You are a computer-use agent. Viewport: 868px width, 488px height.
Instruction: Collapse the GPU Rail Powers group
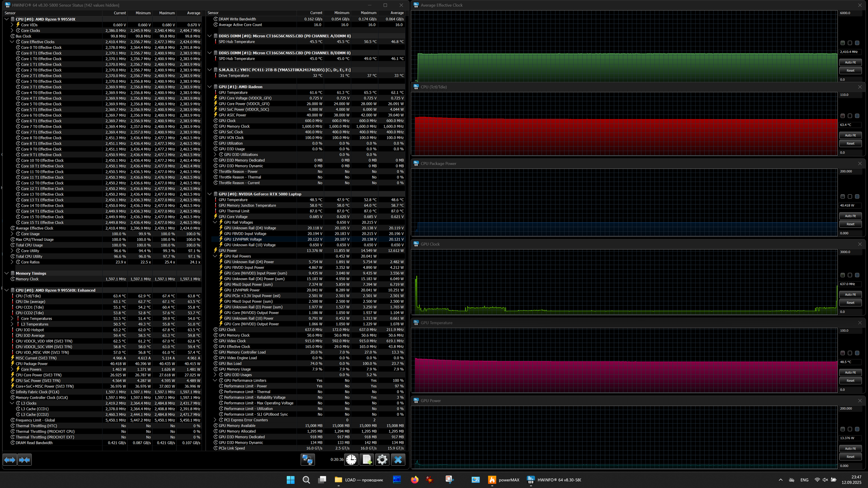[x=215, y=256]
